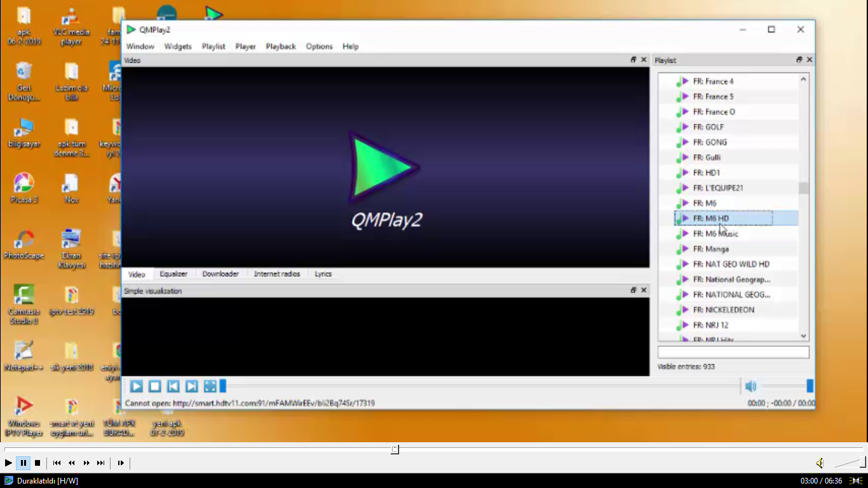The image size is (868, 488).
Task: Click the playlist filter text box
Action: tap(733, 352)
